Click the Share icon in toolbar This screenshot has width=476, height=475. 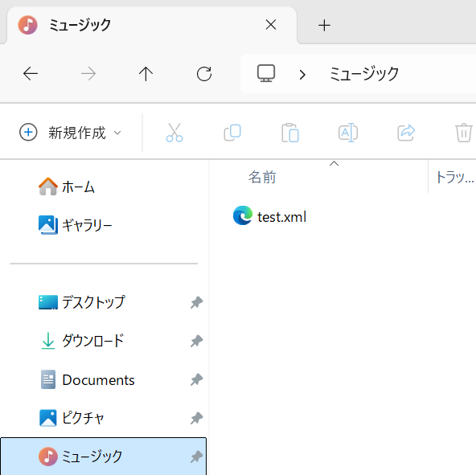coord(406,133)
